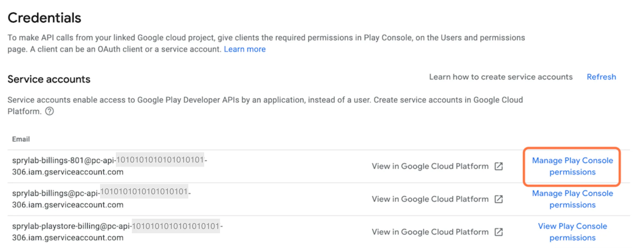View Play Console permissions for sprylab-playstore-billing

point(572,232)
